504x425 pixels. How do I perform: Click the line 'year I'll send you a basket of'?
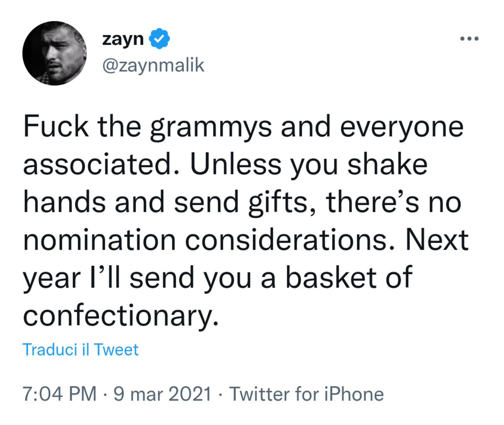pyautogui.click(x=218, y=278)
